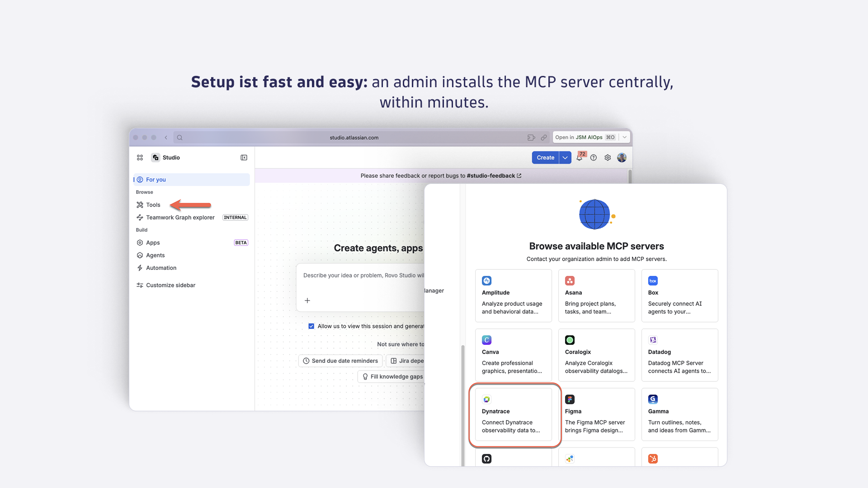Go back with the browser back arrow
The height and width of the screenshot is (488, 868).
click(166, 138)
